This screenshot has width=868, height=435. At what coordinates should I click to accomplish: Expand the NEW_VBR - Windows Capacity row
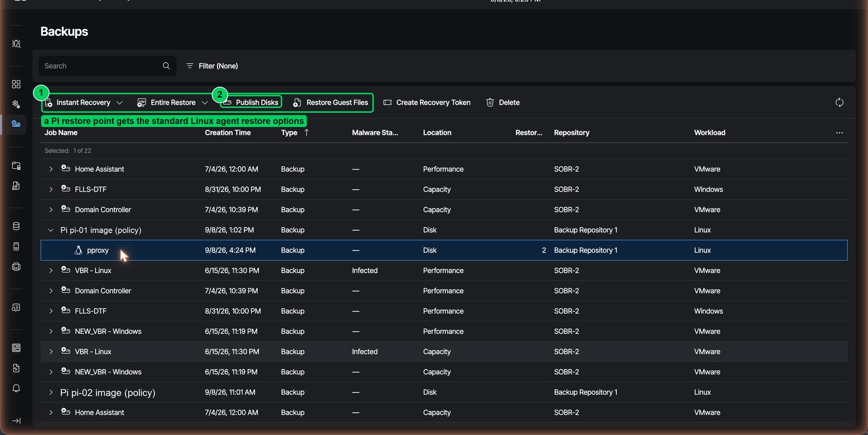click(51, 372)
